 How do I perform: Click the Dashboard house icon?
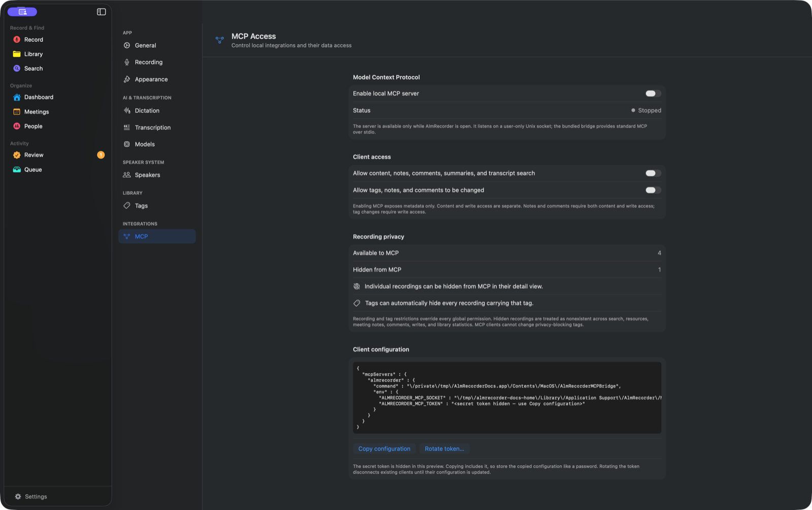[x=17, y=97]
